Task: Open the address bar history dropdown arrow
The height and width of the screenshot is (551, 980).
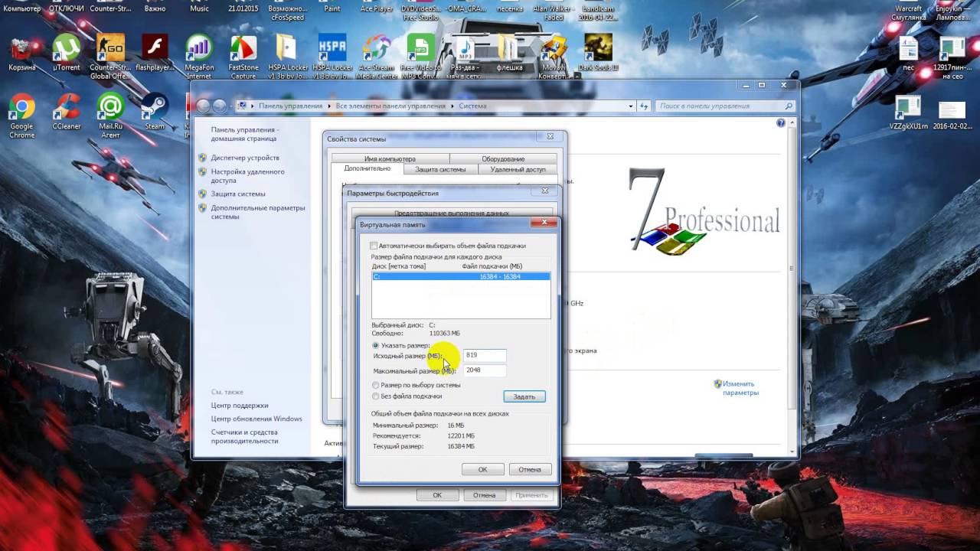Action: click(631, 106)
